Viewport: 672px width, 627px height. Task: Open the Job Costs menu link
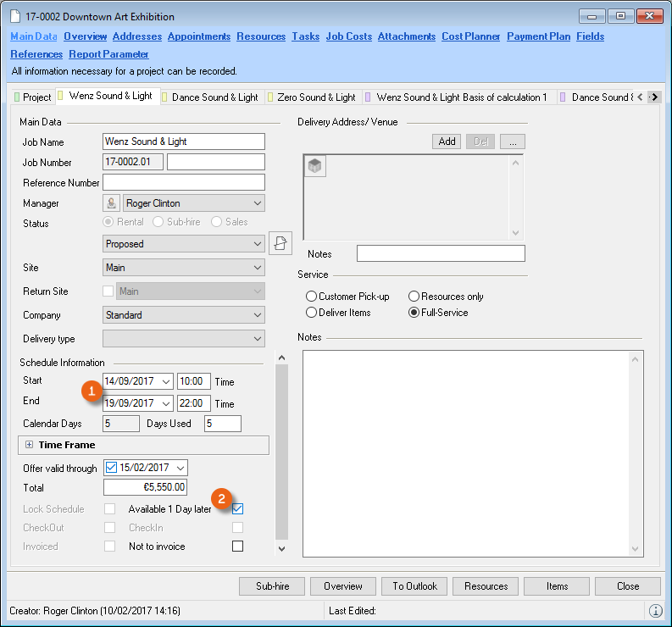pyautogui.click(x=348, y=36)
